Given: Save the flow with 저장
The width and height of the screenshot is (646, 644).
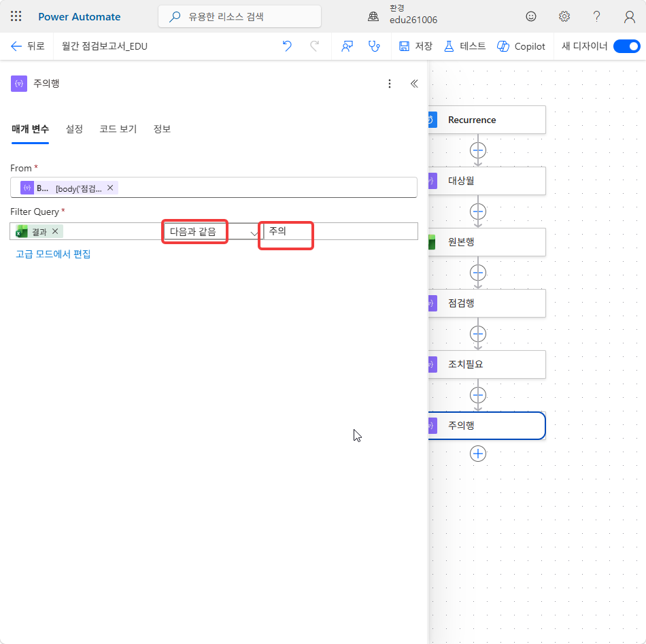Looking at the screenshot, I should click(415, 46).
